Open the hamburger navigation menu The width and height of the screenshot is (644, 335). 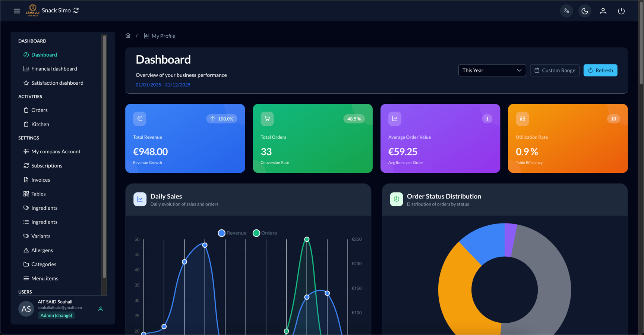click(x=17, y=11)
